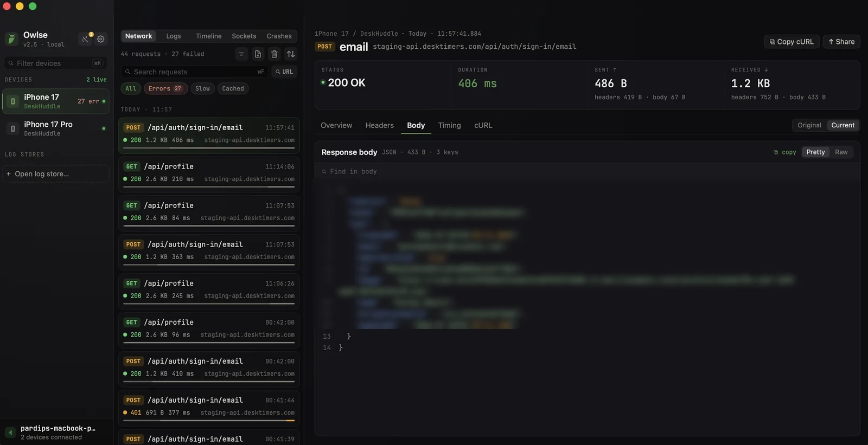
Task: Click the 27 err label on iPhone 17
Action: [88, 101]
